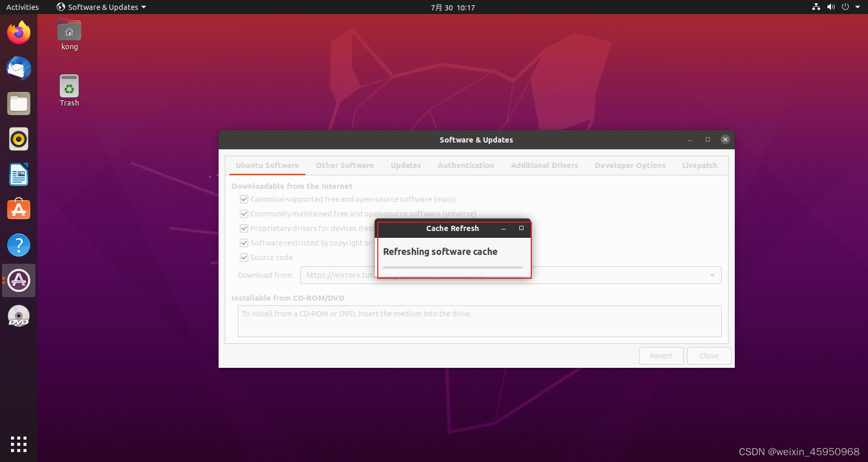868x462 pixels.
Task: Click the Installable from CD-ROM/DVD heading
Action: point(288,298)
